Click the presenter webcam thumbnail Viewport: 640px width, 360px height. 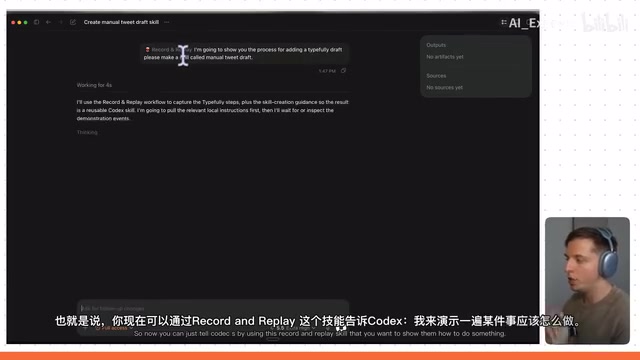point(587,280)
